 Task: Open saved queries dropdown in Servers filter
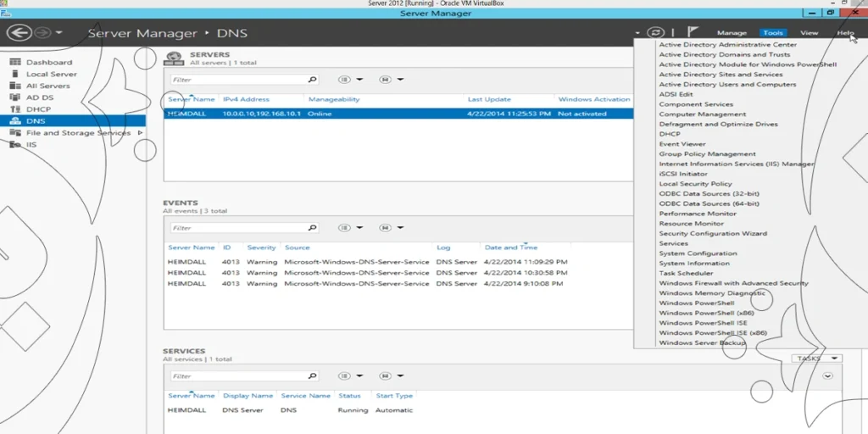[x=391, y=80]
